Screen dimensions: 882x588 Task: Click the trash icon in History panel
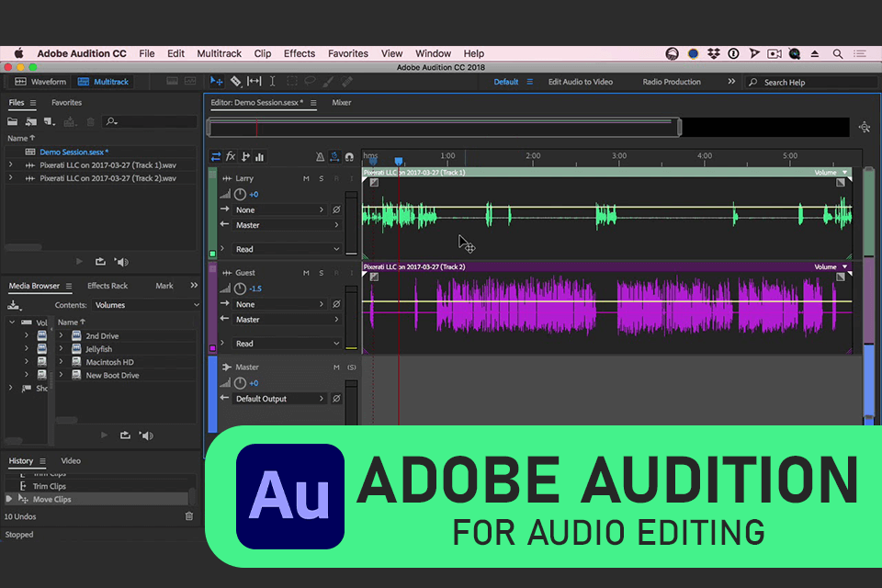189,516
